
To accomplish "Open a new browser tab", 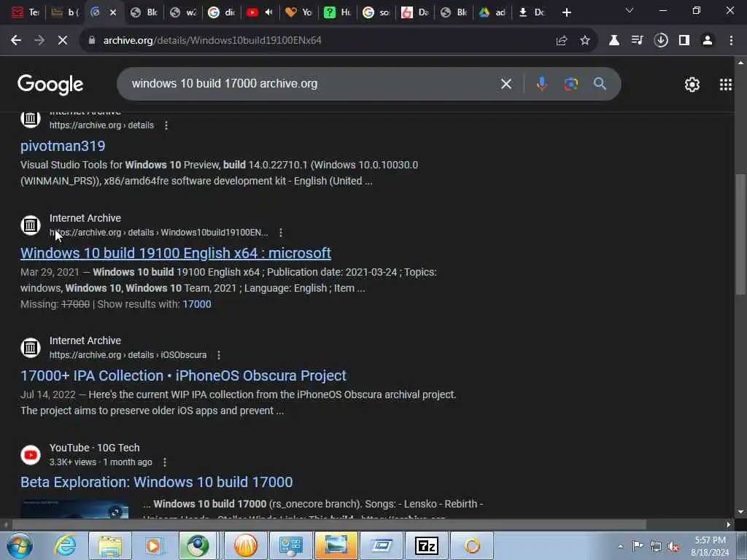I will [x=566, y=12].
